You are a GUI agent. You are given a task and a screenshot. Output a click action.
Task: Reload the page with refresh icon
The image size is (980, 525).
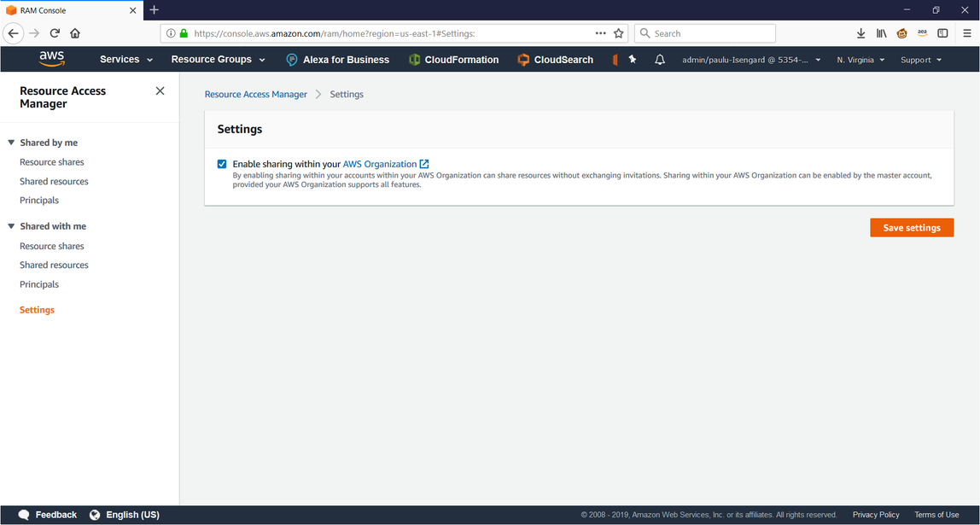click(x=55, y=34)
